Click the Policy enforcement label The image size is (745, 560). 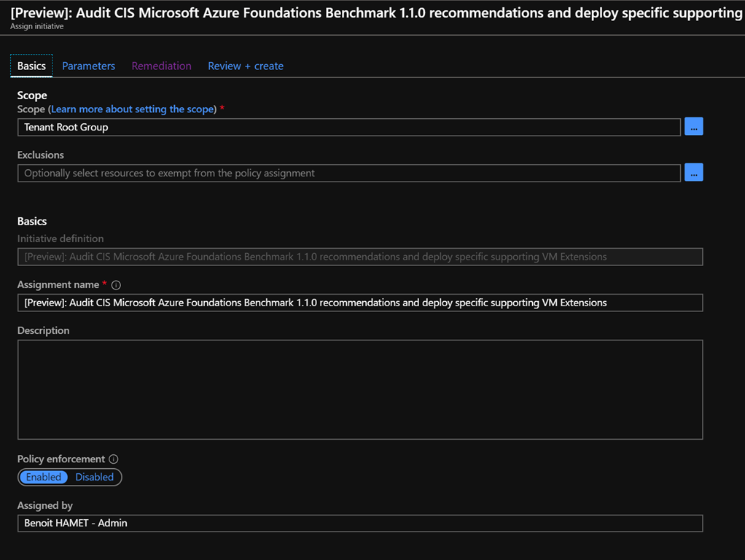tap(61, 459)
